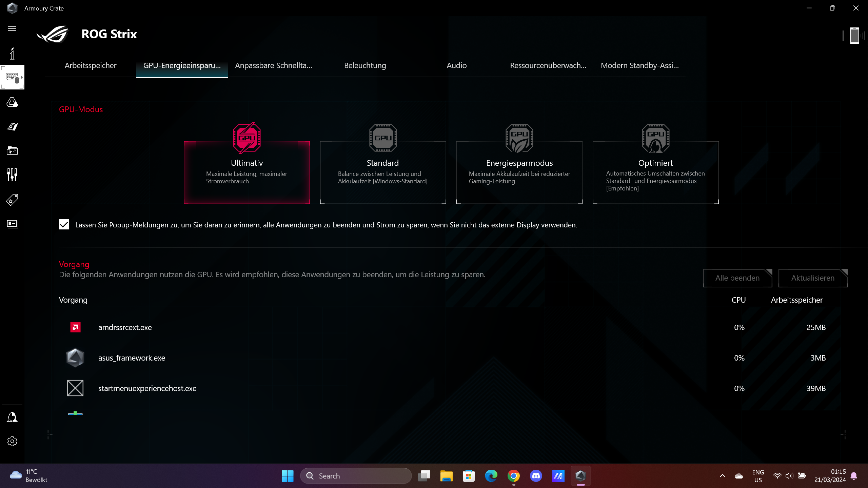The height and width of the screenshot is (488, 868).
Task: Expand the Device sidebar item arrow
Action: coord(22,77)
